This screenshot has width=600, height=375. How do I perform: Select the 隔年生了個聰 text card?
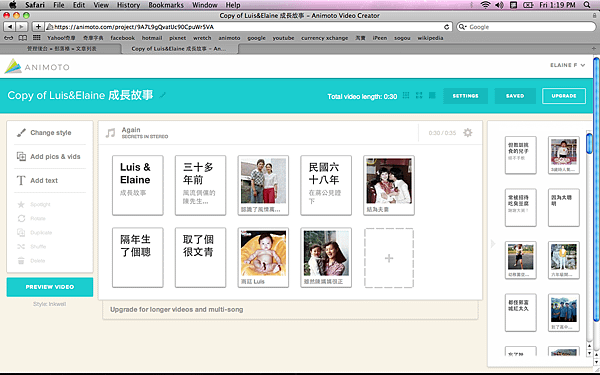tap(138, 258)
